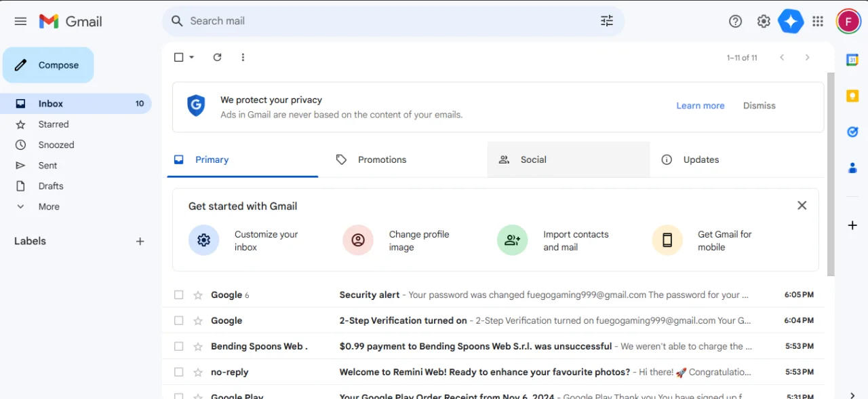Open the Bending Spoons payment unsuccessful email

(x=493, y=346)
